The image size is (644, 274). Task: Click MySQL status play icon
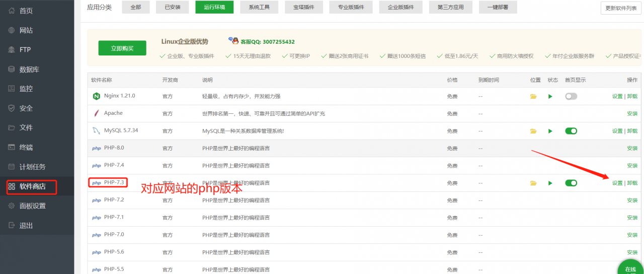coord(550,131)
